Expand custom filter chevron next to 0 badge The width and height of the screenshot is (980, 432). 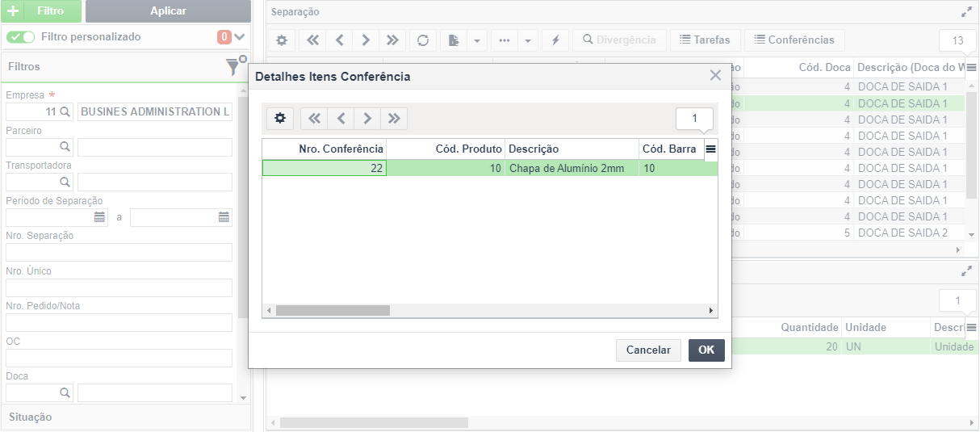240,37
